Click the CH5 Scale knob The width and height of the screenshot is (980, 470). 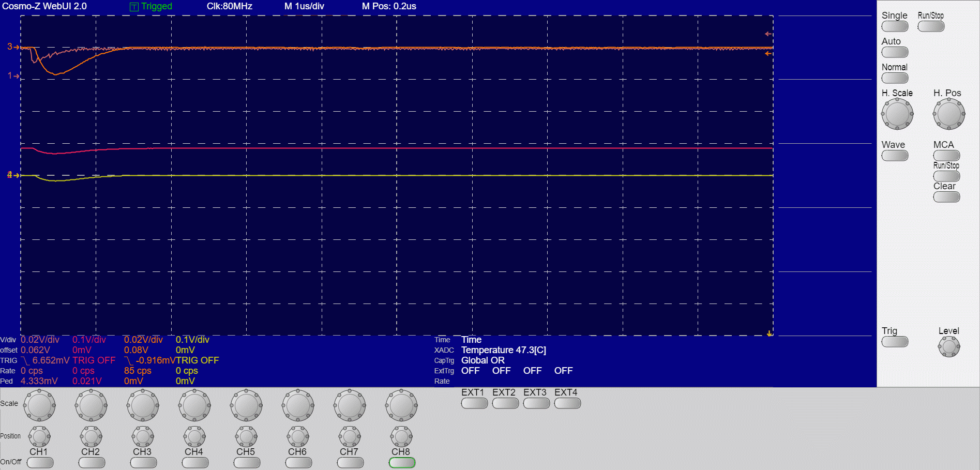[x=246, y=405]
